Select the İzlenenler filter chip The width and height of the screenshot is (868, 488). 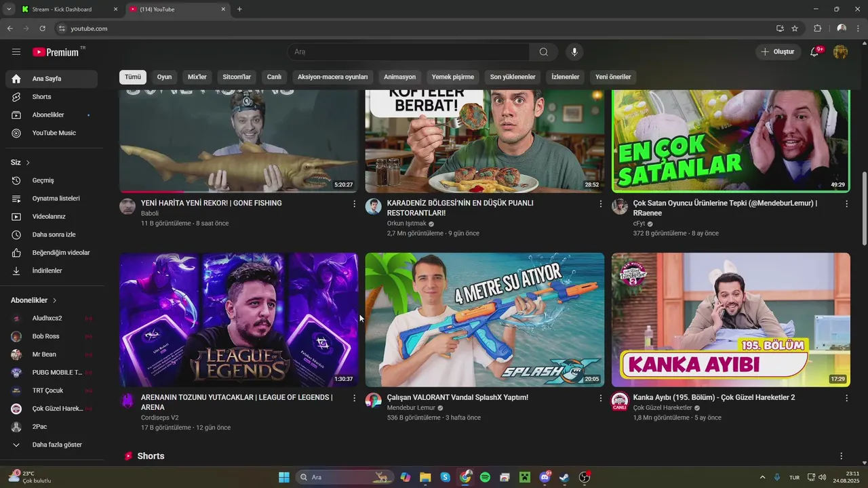[x=566, y=77]
